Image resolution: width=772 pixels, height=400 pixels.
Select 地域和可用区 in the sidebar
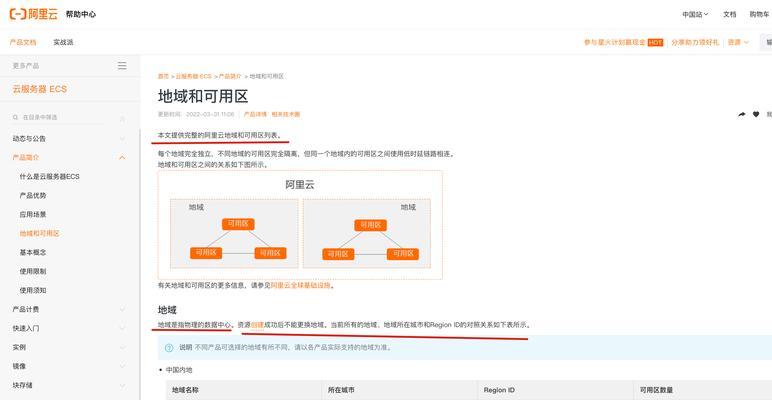tap(39, 233)
